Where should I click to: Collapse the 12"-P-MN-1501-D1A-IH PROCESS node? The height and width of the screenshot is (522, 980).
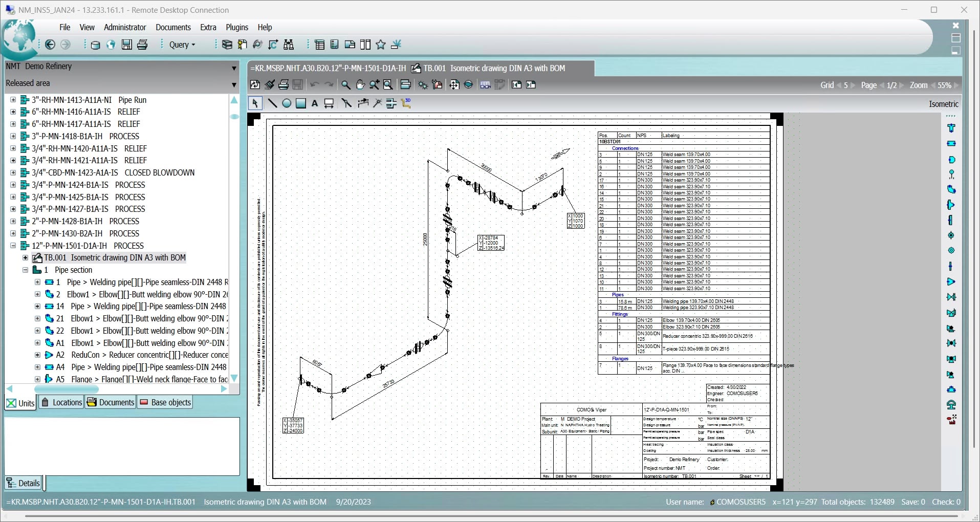[x=13, y=246]
